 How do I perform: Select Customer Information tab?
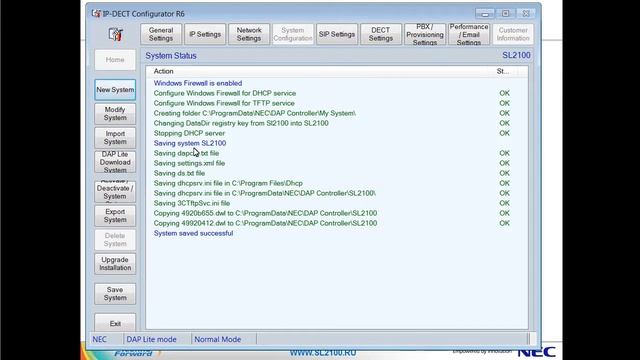[513, 34]
